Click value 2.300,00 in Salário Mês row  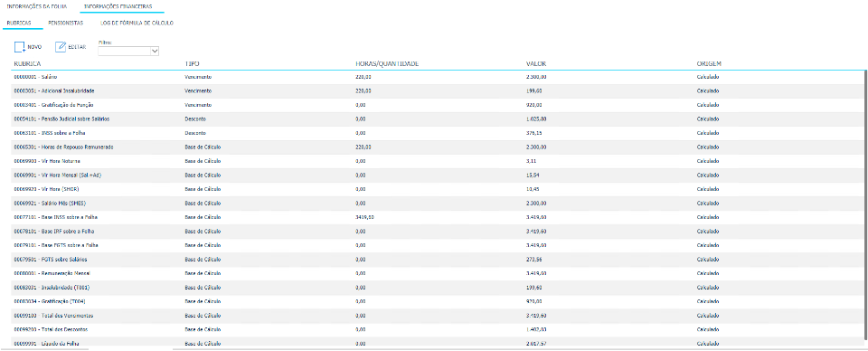[536, 204]
